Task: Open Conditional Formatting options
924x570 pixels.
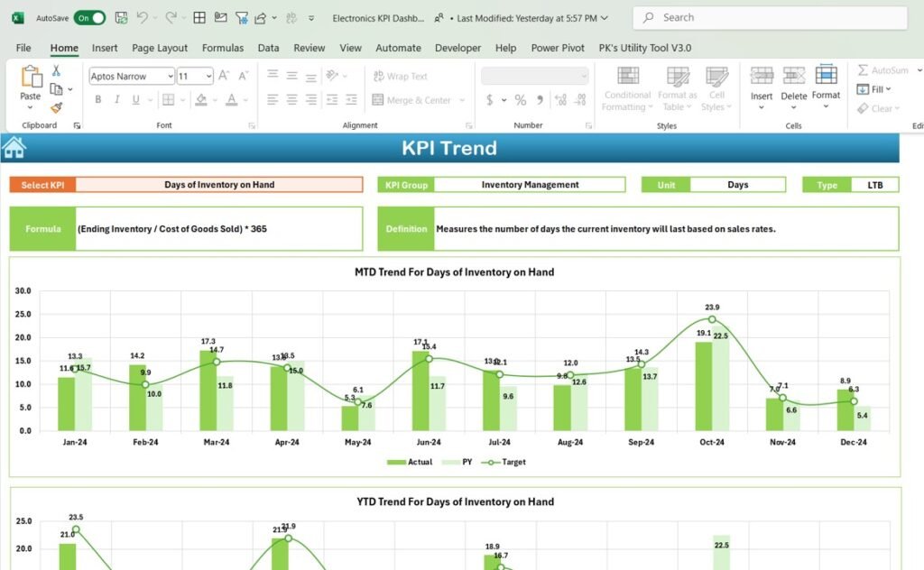Action: pos(627,88)
